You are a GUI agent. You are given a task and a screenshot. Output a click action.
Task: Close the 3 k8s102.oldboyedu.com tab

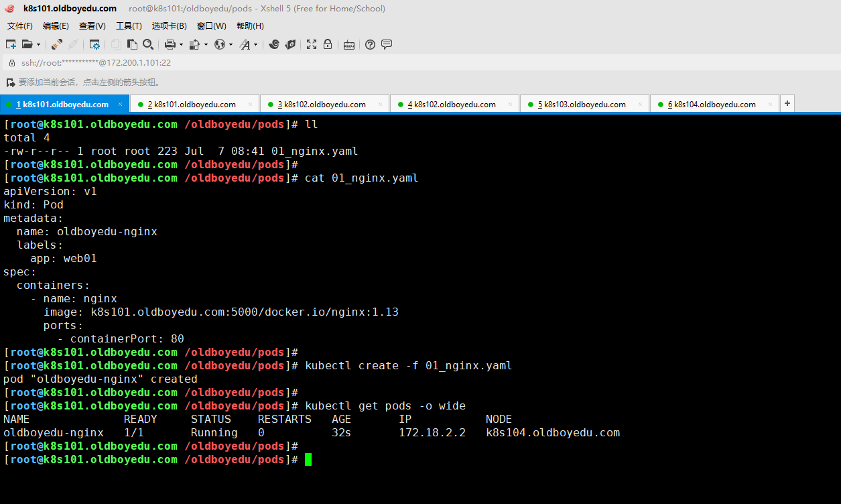380,105
